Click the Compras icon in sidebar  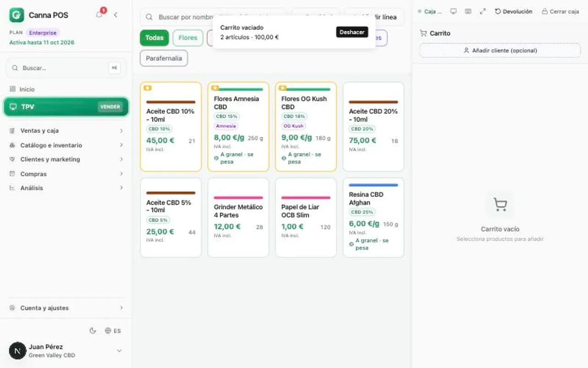[x=12, y=174]
